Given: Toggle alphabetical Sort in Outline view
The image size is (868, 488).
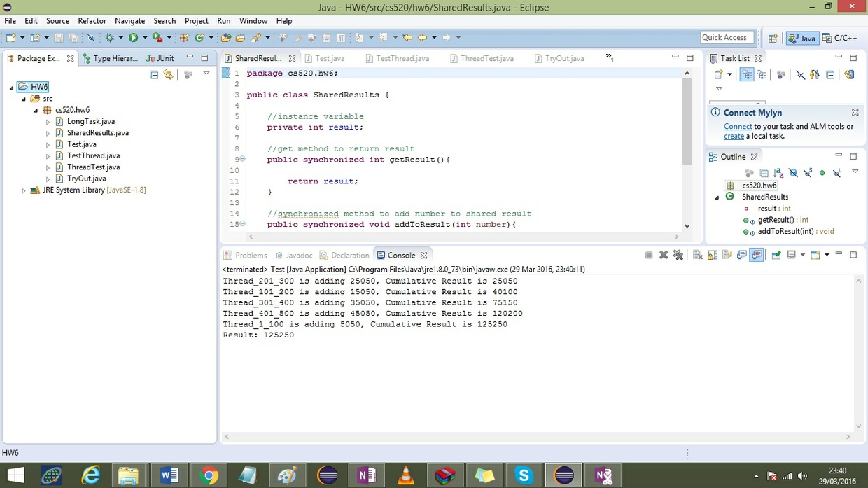Looking at the screenshot, I should pyautogui.click(x=778, y=173).
